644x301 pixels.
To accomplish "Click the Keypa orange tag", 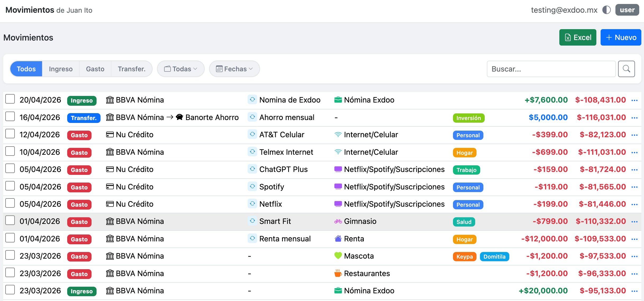I will pos(464,256).
